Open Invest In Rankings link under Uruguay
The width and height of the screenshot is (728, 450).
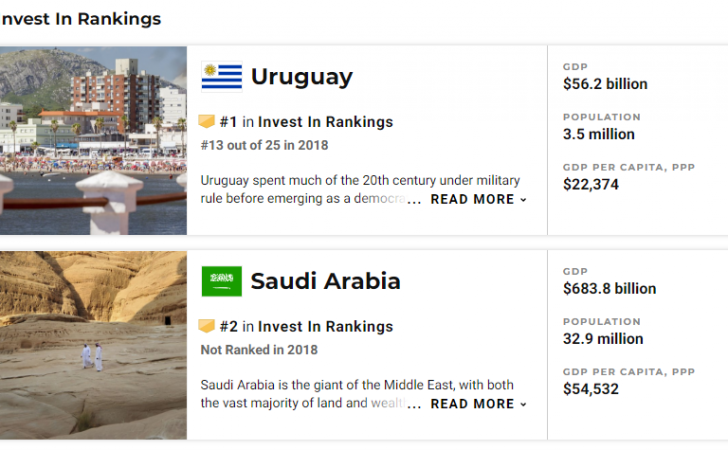click(325, 122)
